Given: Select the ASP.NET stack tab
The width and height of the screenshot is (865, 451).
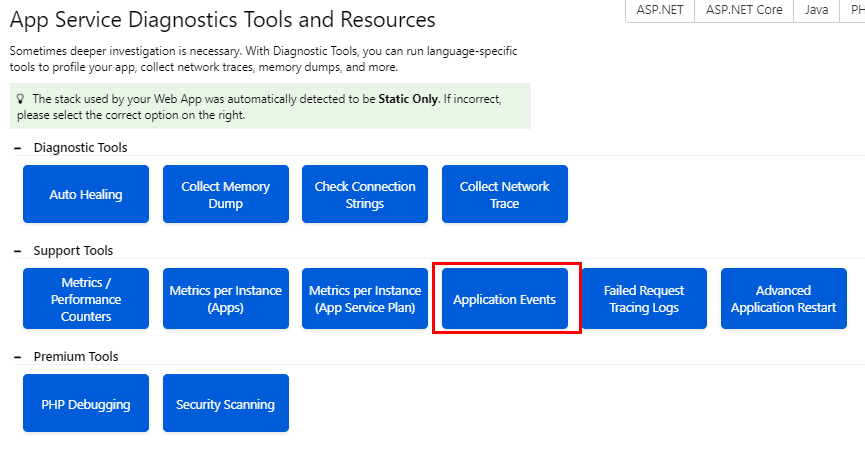Looking at the screenshot, I should pos(660,10).
